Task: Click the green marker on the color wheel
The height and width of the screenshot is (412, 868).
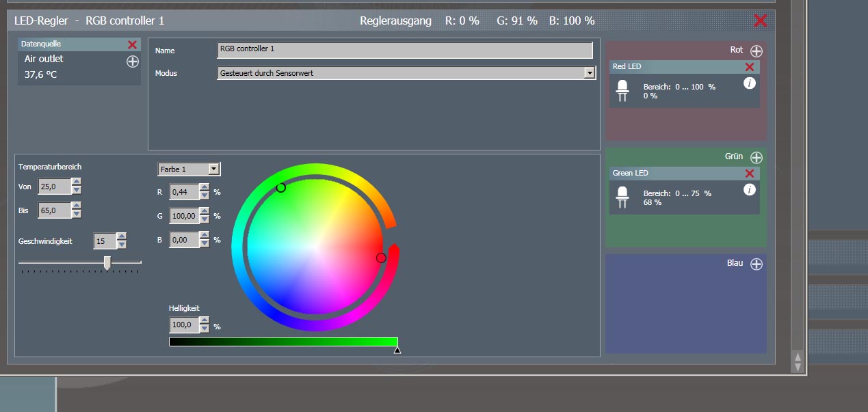Action: 280,188
